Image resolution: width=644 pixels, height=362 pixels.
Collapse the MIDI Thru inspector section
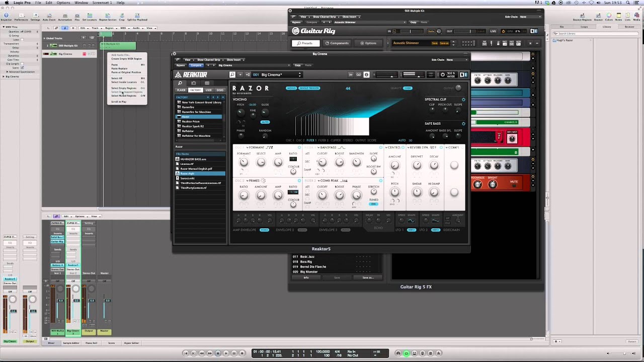[x=4, y=27]
